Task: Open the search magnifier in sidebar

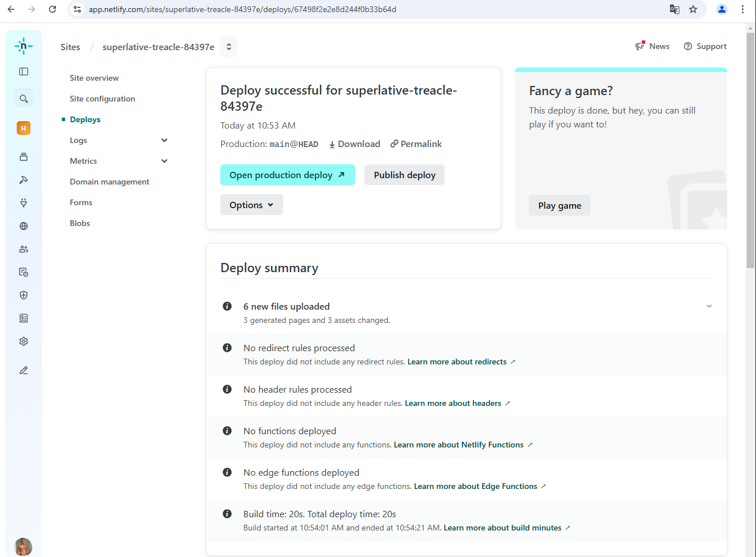Action: (x=24, y=99)
